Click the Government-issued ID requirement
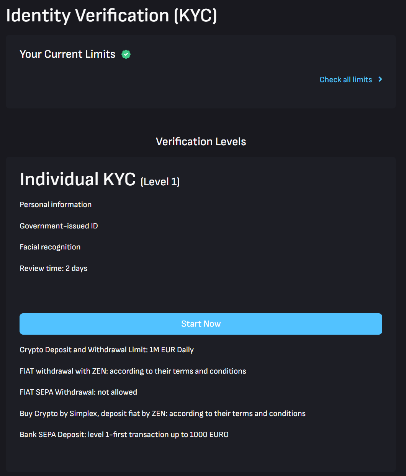406x476 pixels. tap(59, 226)
